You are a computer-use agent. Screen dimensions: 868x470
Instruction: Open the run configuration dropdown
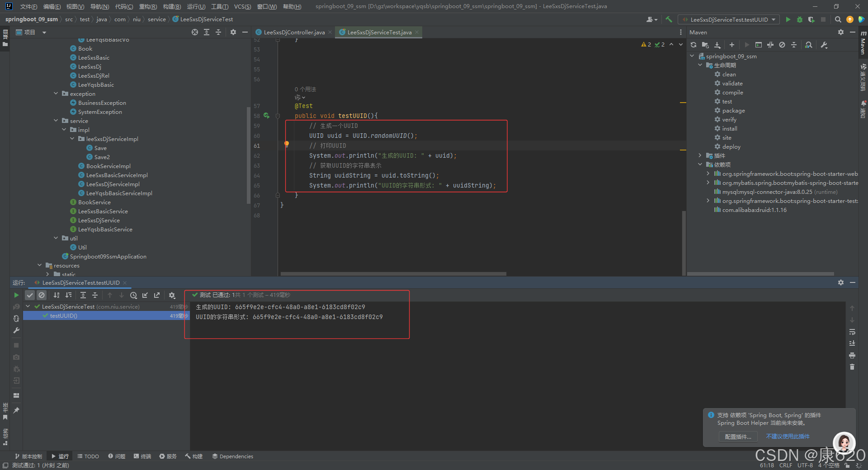pos(729,19)
